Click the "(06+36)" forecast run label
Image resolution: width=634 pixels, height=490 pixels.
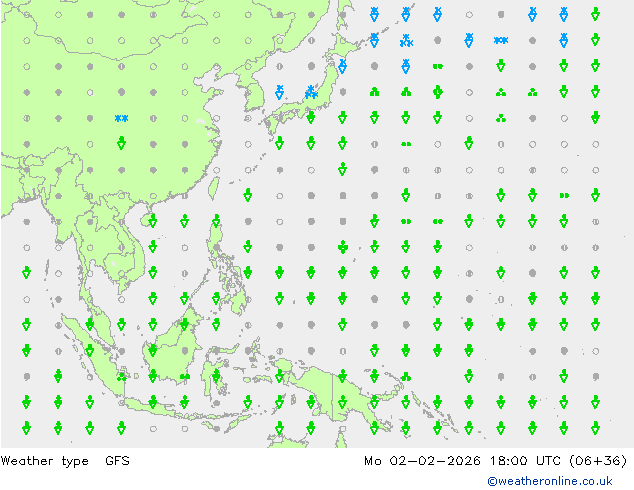click(x=598, y=460)
